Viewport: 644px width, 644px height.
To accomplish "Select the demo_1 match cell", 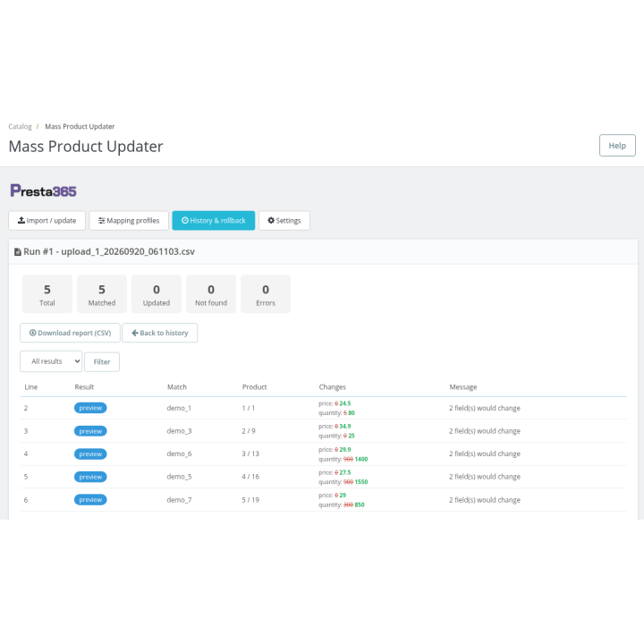I will pyautogui.click(x=179, y=408).
